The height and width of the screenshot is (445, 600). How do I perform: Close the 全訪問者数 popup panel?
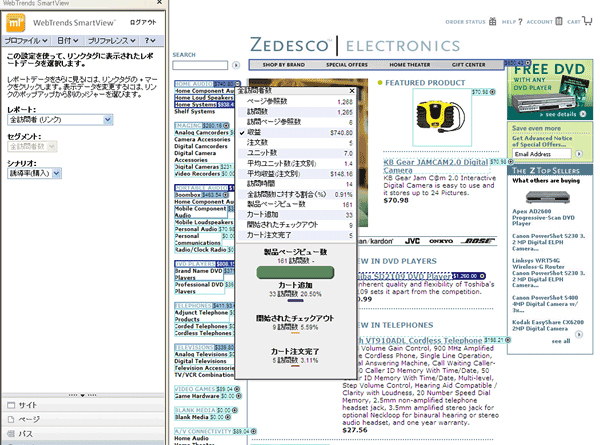[x=352, y=91]
